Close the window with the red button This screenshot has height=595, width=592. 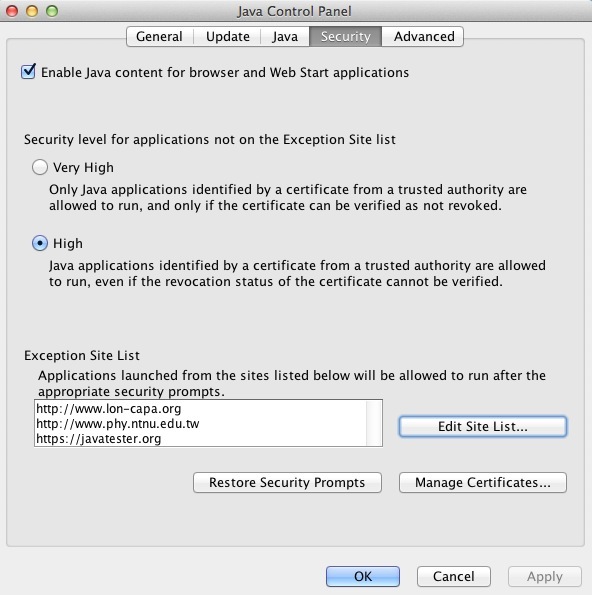[x=12, y=11]
